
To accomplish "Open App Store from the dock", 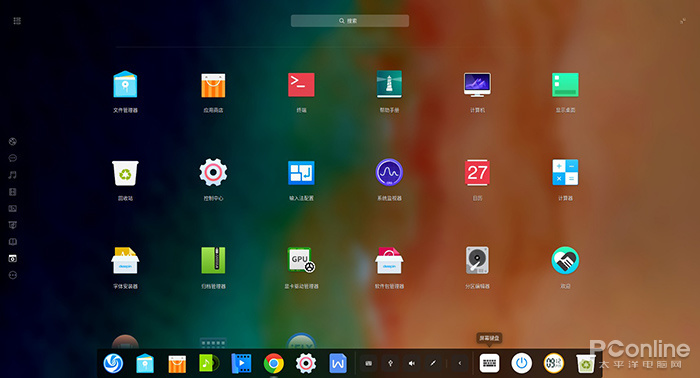I will [x=177, y=364].
